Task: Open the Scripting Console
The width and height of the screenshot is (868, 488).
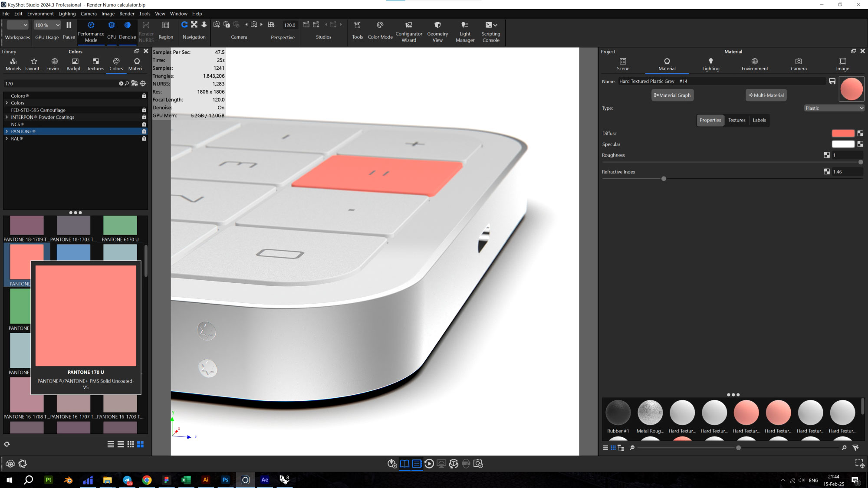Action: click(x=490, y=31)
